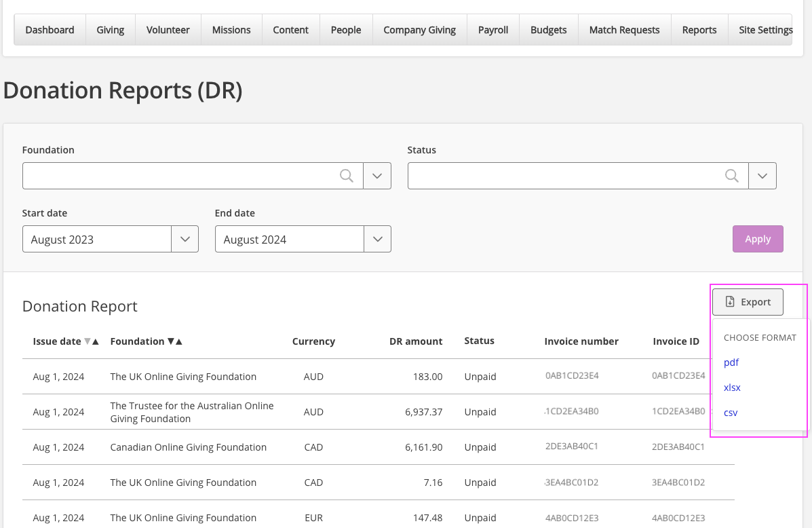Viewport: 812px width, 528px height.
Task: Click the DR amount column header
Action: pyautogui.click(x=416, y=341)
